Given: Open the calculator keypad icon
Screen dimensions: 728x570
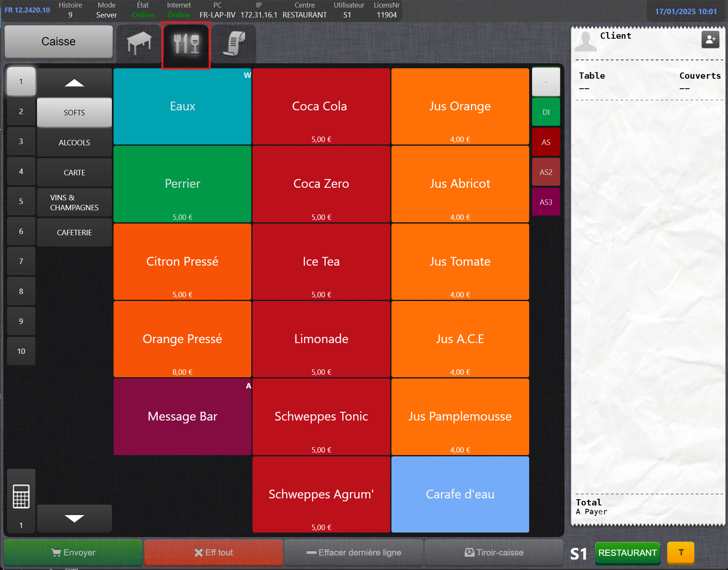Looking at the screenshot, I should coord(21,496).
